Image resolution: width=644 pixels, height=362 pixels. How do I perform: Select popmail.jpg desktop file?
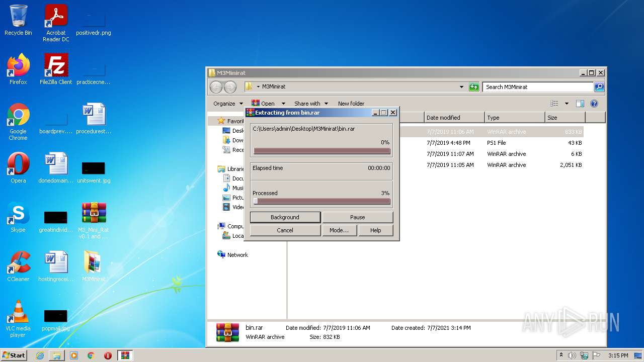tap(56, 320)
